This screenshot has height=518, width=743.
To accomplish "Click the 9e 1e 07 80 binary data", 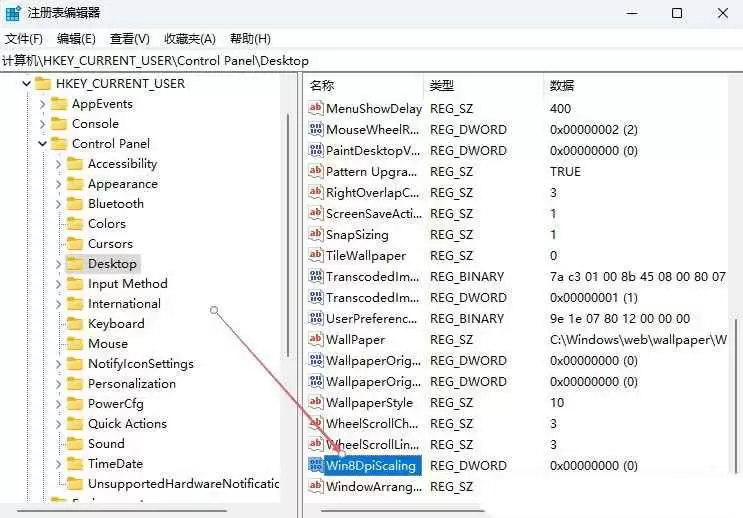I will point(620,318).
